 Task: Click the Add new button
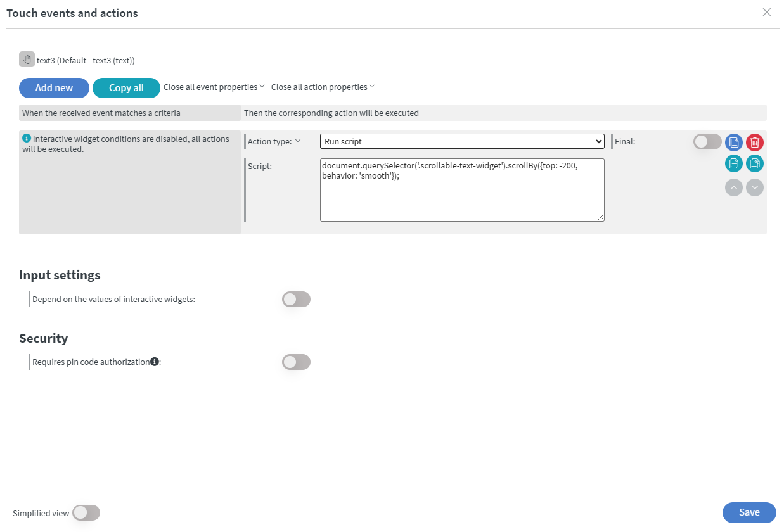54,88
